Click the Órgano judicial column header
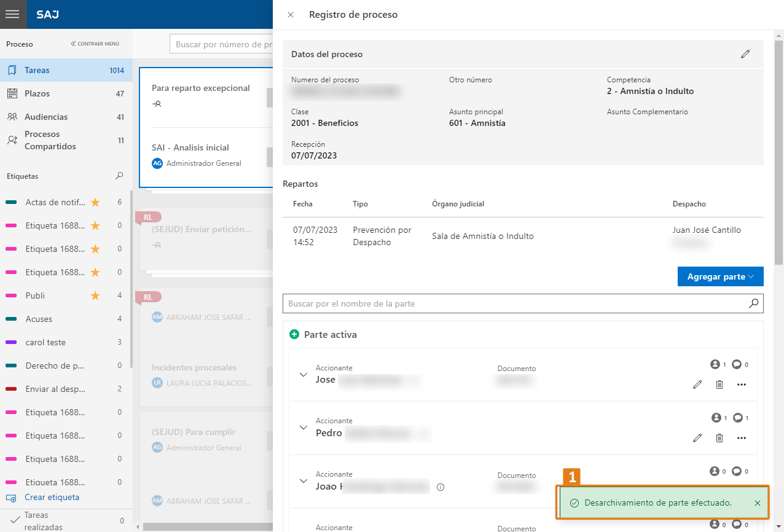 coord(458,203)
